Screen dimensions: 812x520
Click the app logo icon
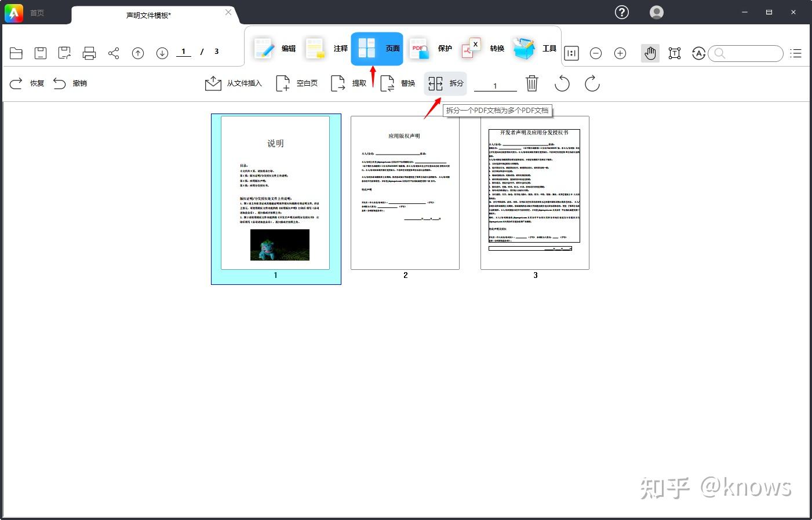click(13, 13)
